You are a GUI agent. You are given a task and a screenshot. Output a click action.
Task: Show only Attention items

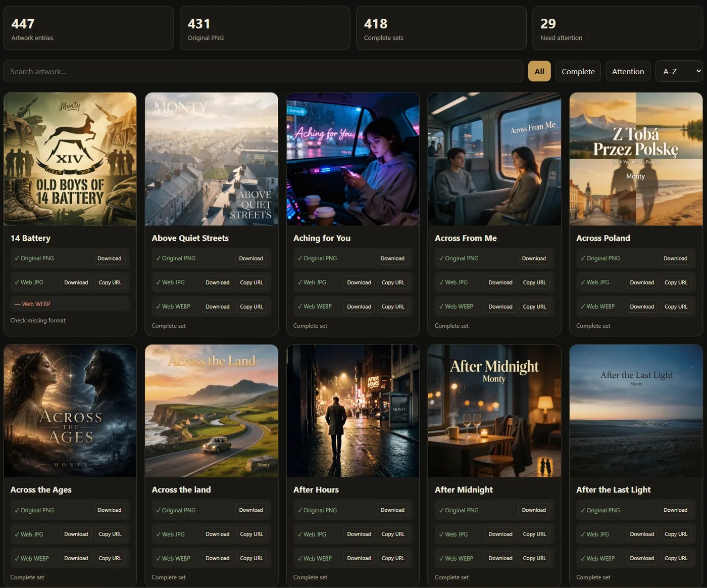(628, 71)
